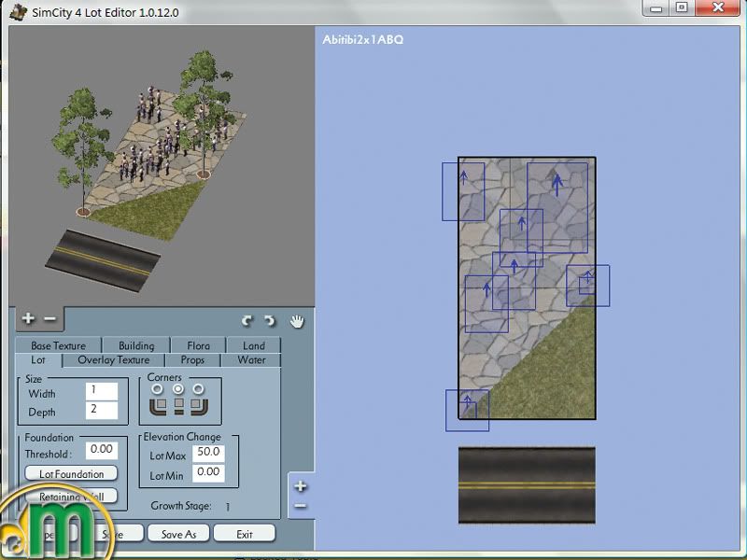Image resolution: width=747 pixels, height=560 pixels.
Task: Open the Building tab
Action: 136,345
